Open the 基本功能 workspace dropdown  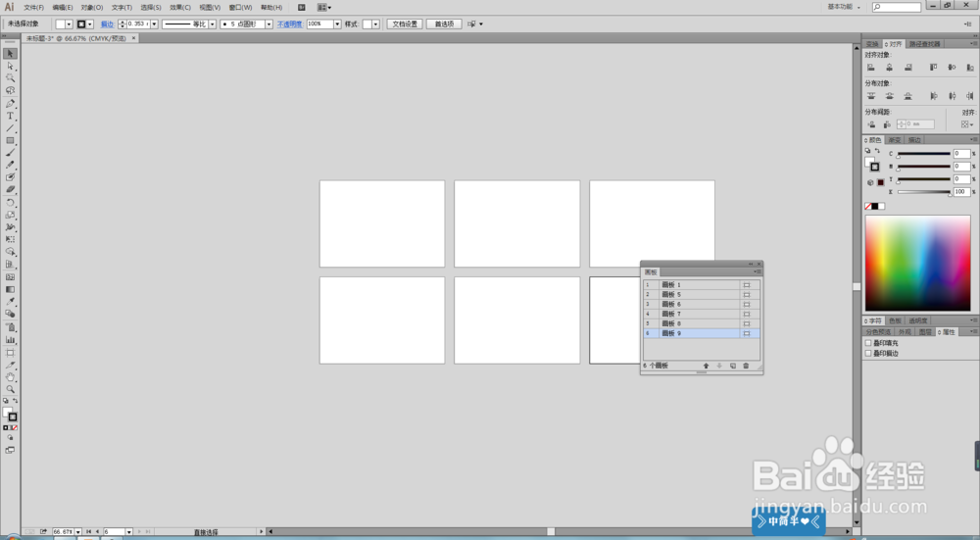tap(844, 7)
